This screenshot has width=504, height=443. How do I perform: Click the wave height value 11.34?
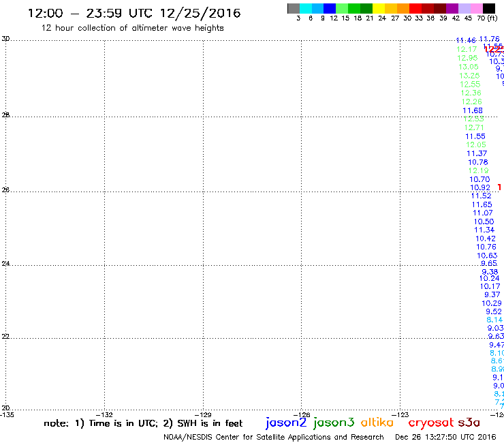click(484, 230)
